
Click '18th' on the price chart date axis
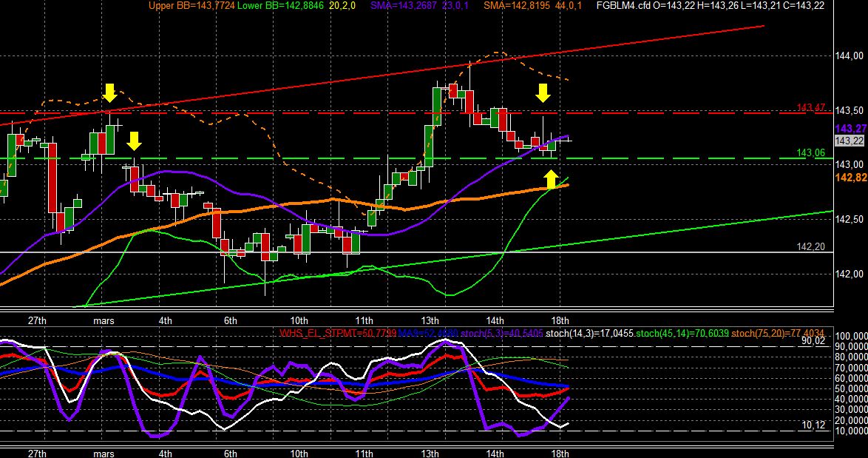point(560,320)
